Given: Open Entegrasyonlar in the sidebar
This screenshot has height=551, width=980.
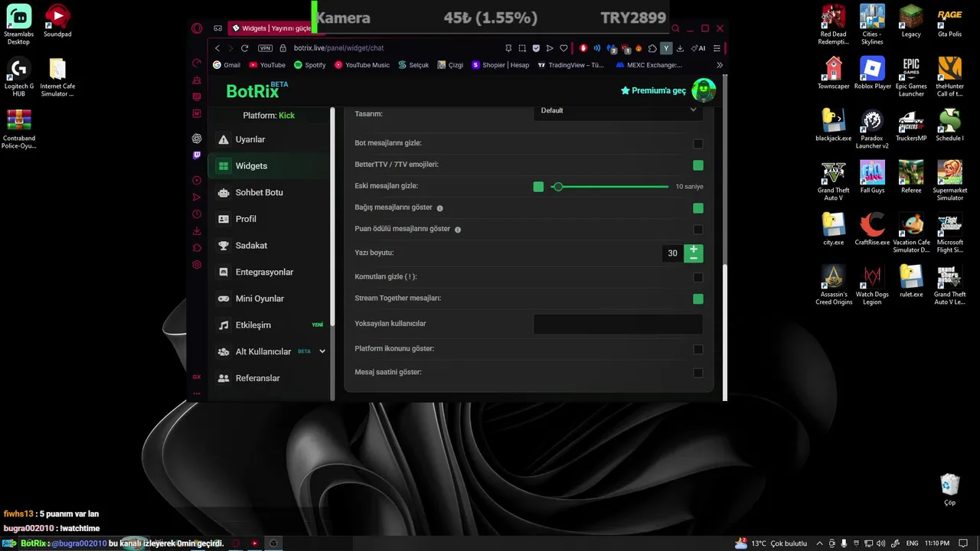Looking at the screenshot, I should click(269, 272).
